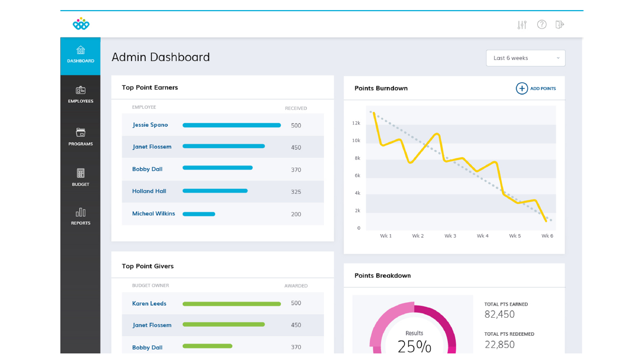Click the Budget calculator icon
This screenshot has width=644, height=363.
click(x=80, y=173)
